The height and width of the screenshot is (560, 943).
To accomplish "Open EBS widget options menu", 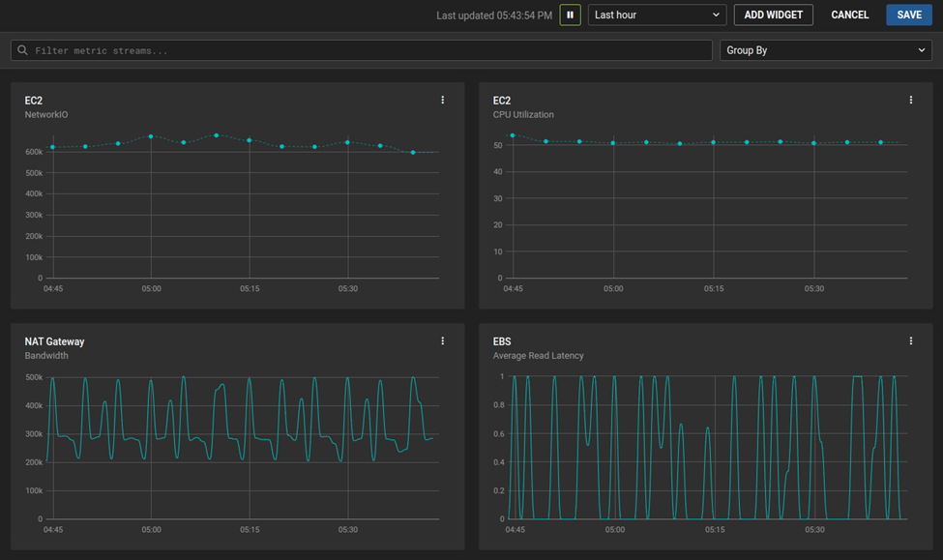I will tap(910, 341).
